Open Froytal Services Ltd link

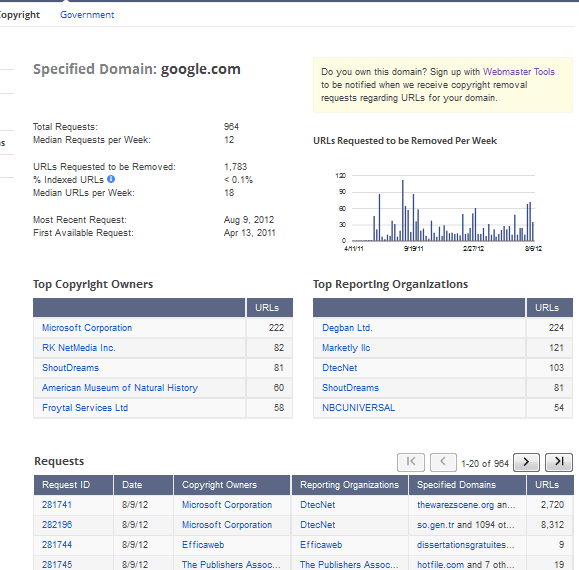tap(85, 408)
